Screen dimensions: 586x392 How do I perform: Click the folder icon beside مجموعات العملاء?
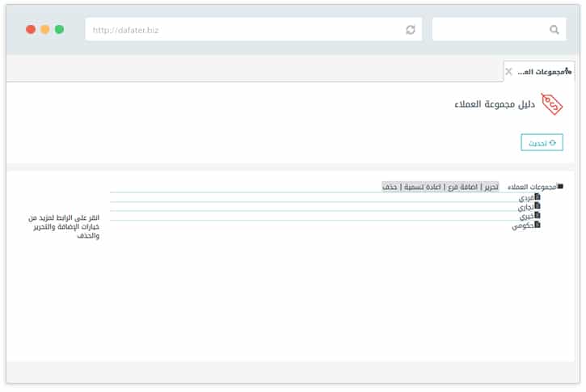(560, 187)
